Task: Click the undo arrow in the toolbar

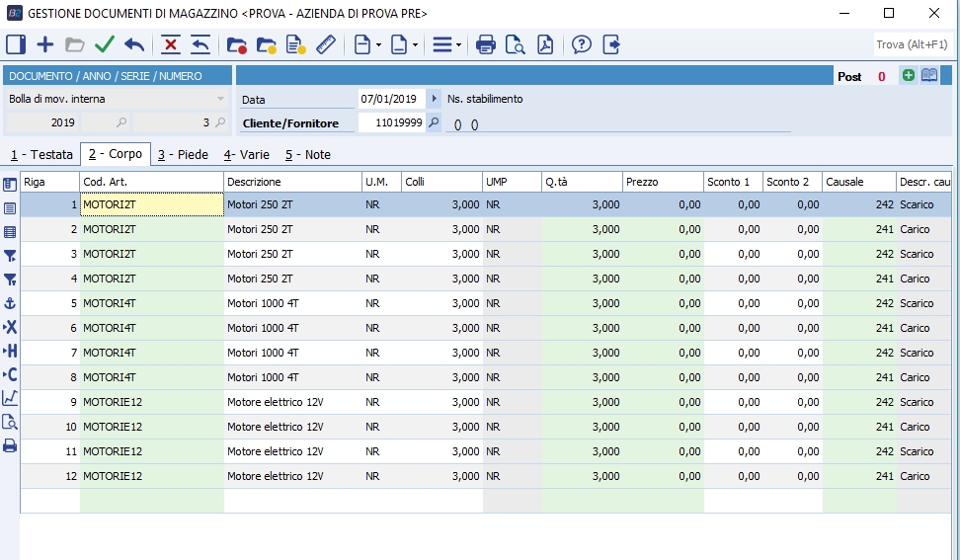Action: click(x=134, y=44)
